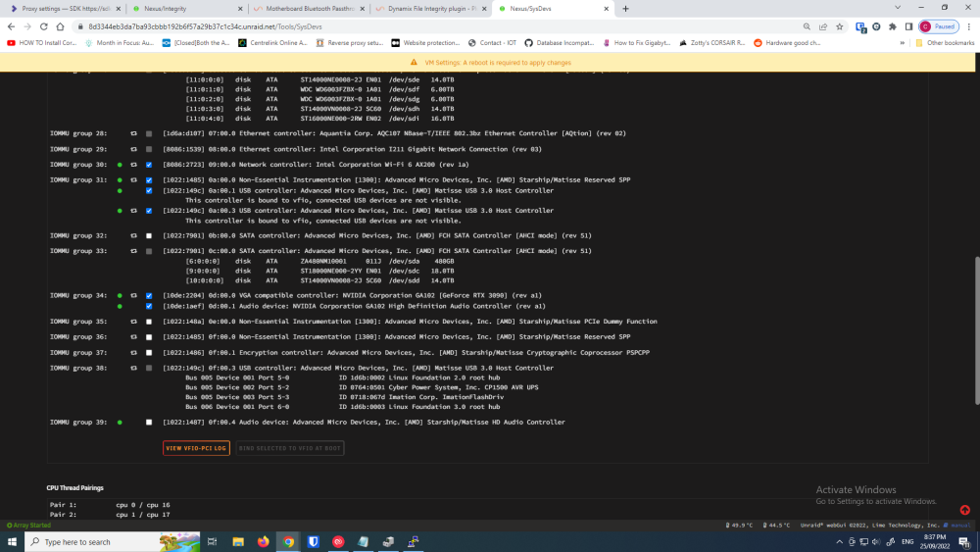
Task: Open the ENG language indicator
Action: [x=907, y=541]
